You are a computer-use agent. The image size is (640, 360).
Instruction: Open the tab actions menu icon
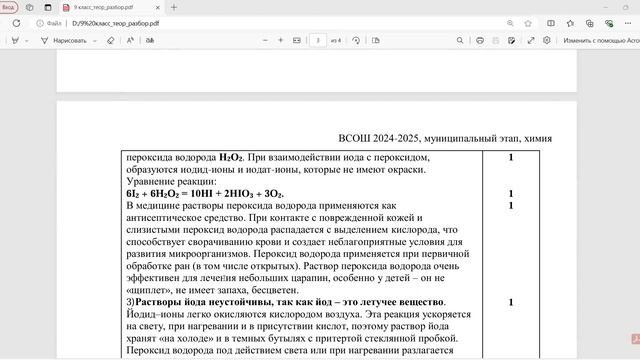click(x=48, y=7)
